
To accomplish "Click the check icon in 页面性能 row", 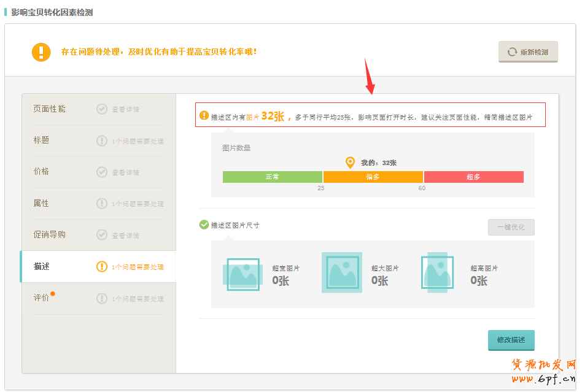I will click(x=102, y=109).
